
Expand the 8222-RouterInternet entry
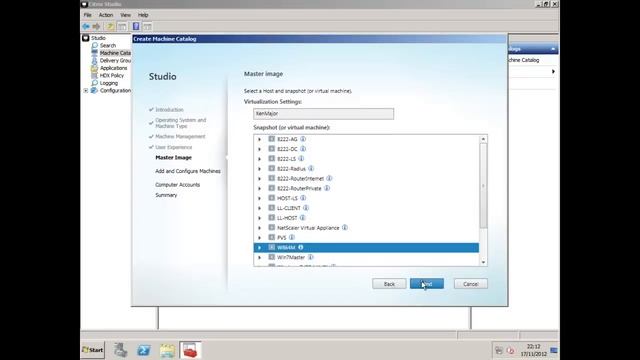[260, 179]
